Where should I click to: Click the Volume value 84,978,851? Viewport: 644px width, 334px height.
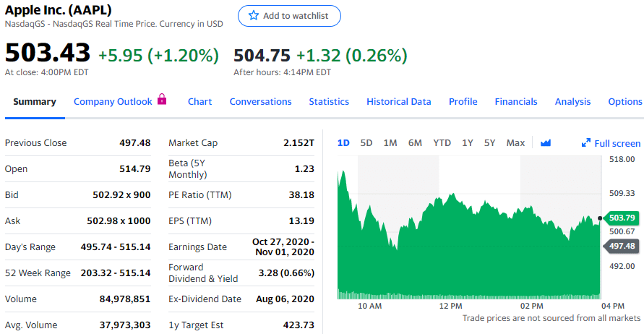[x=125, y=299]
